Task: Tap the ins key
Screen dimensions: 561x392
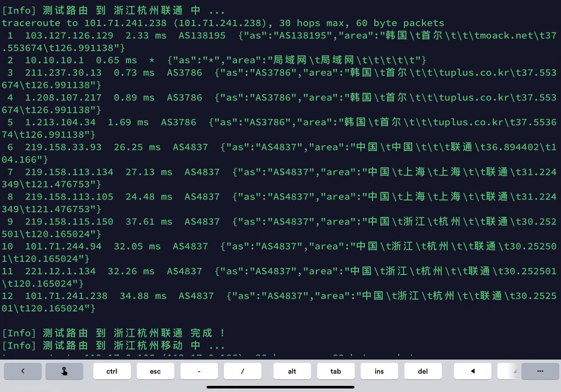Action: tap(379, 371)
